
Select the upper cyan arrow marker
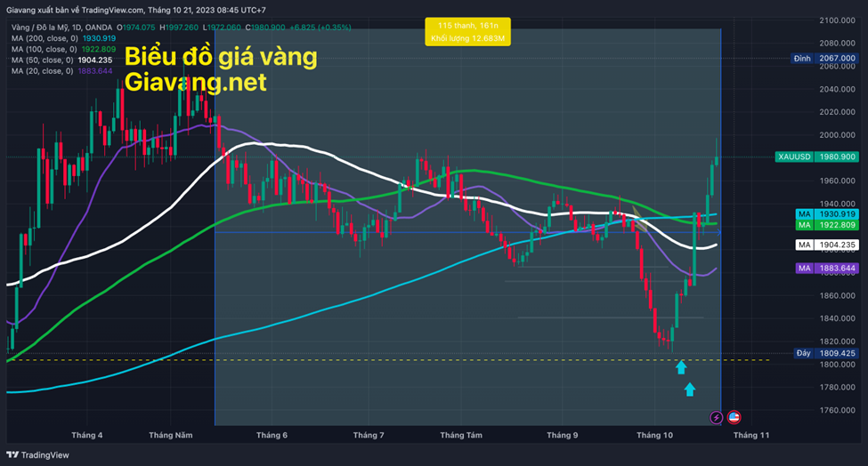[681, 366]
